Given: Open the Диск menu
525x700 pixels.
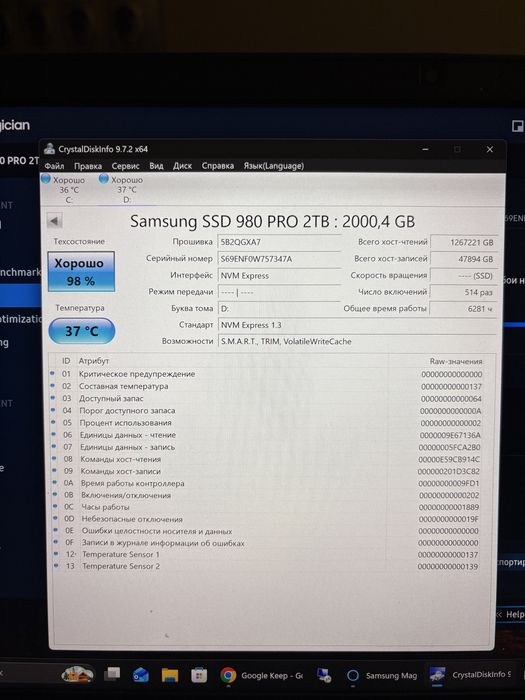Looking at the screenshot, I should tap(182, 166).
